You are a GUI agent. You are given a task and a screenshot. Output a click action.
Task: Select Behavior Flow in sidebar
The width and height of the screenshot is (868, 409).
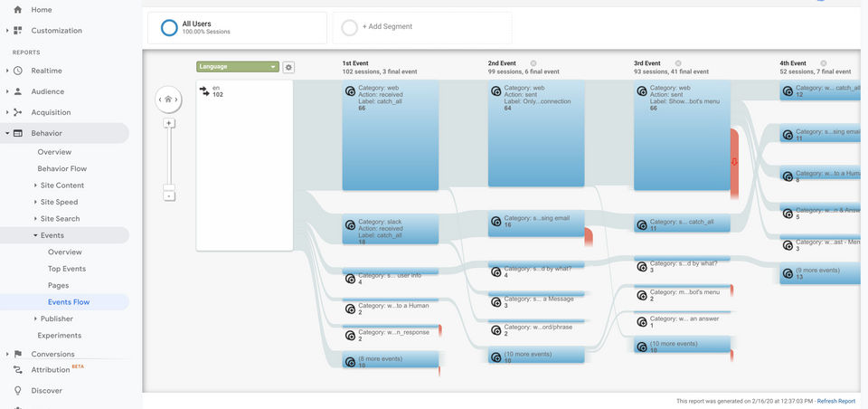61,168
